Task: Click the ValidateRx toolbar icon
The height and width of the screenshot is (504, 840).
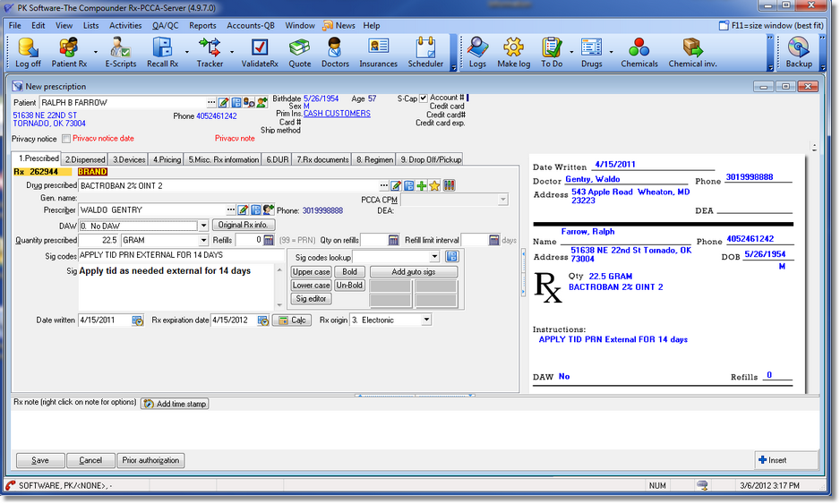Action: tap(260, 52)
